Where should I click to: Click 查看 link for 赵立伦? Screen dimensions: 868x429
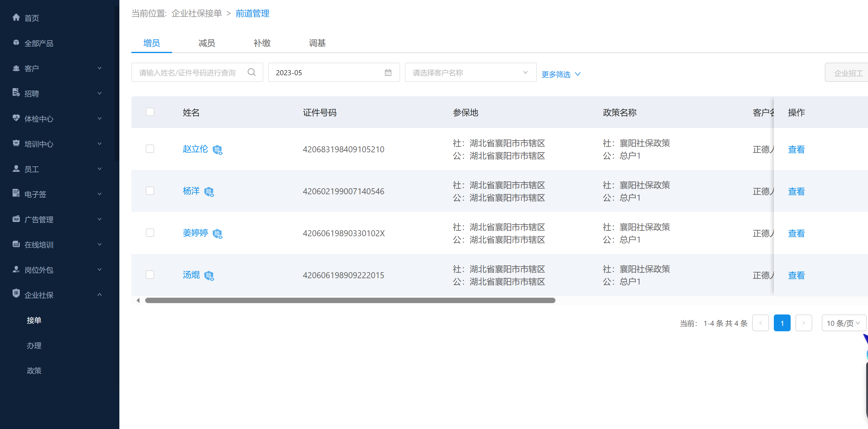coord(796,149)
